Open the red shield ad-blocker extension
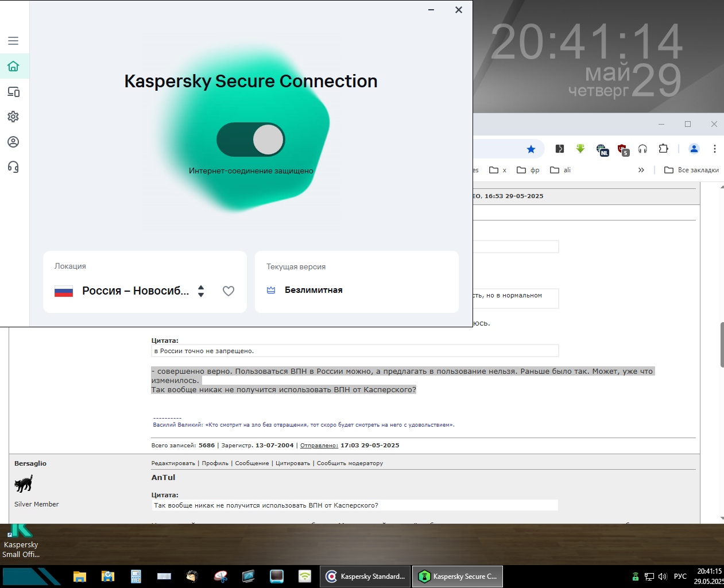Viewport: 724px width, 588px height. [x=623, y=149]
